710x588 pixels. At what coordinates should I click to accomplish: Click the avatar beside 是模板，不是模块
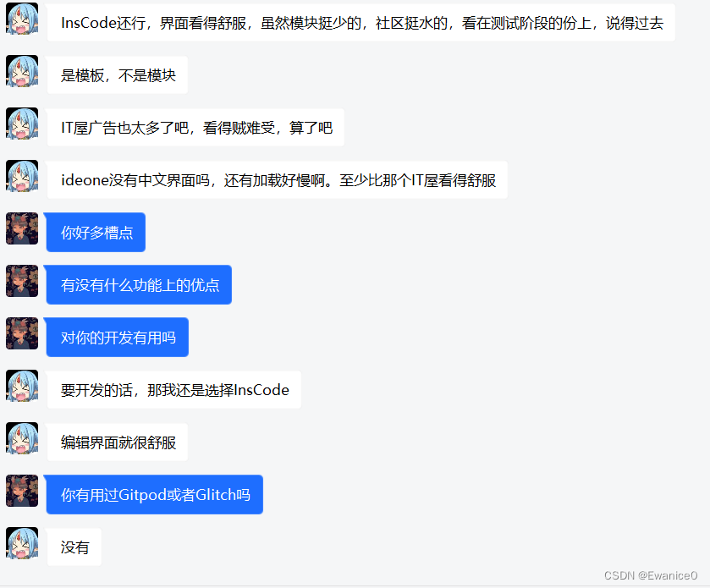tap(22, 71)
